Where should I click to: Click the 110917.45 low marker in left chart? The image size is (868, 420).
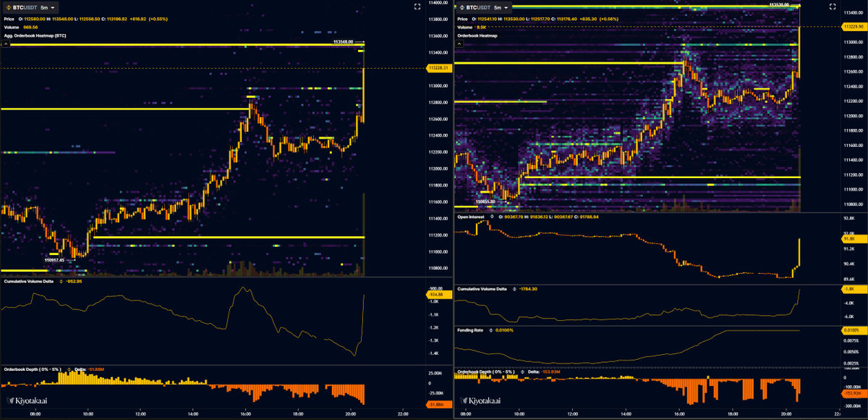(x=54, y=260)
